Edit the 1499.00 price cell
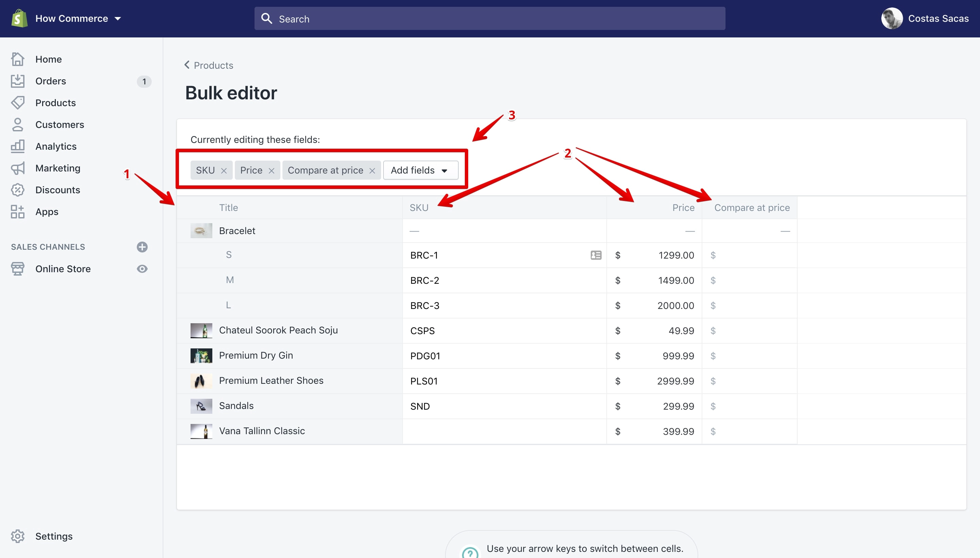The image size is (980, 558). tap(654, 281)
